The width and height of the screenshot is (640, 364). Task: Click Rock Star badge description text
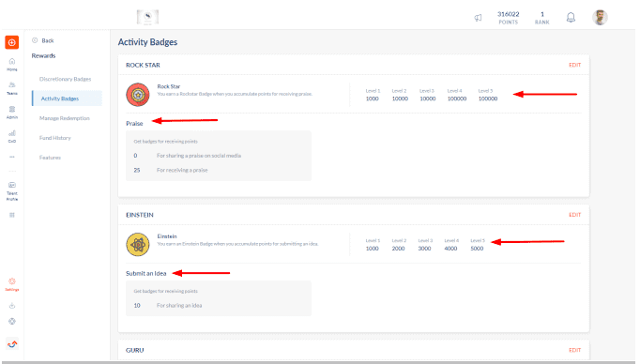235,94
